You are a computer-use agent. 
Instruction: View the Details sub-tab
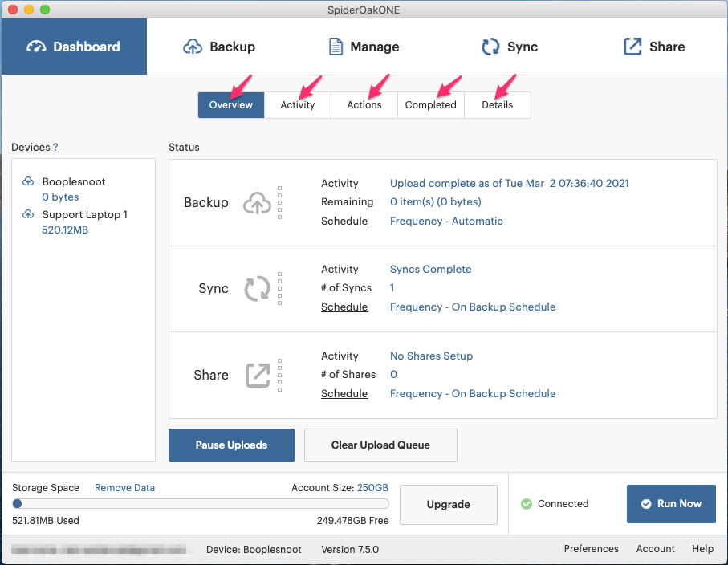pyautogui.click(x=498, y=105)
